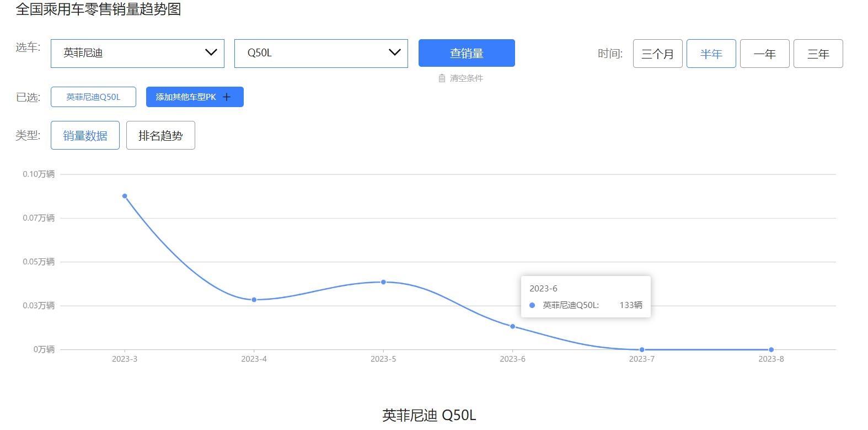Click the 英菲尼迪Q50L selected tag
The width and height of the screenshot is (868, 430).
pyautogui.click(x=93, y=97)
